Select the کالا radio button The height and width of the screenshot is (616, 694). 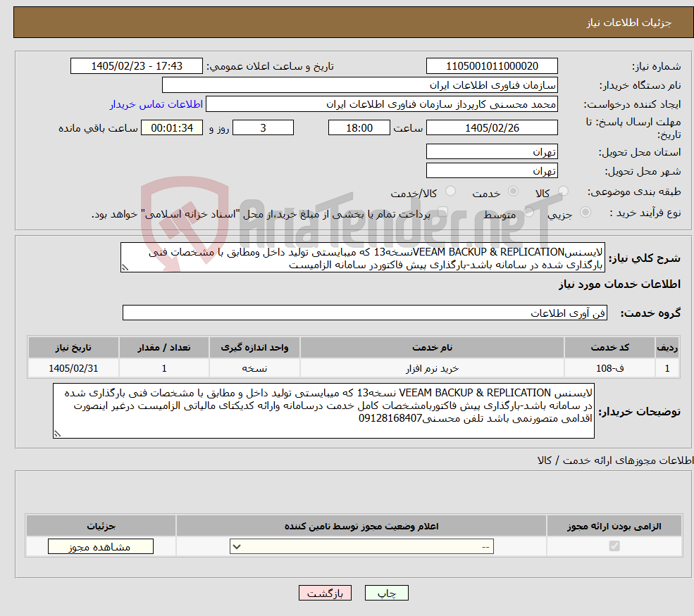pyautogui.click(x=563, y=191)
